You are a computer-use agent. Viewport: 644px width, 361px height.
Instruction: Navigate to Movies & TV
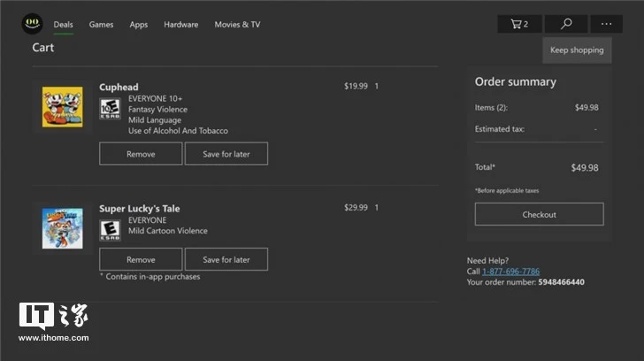tap(237, 25)
